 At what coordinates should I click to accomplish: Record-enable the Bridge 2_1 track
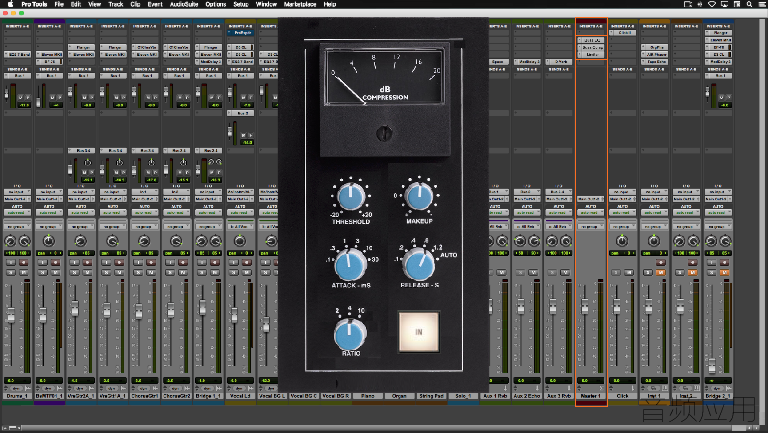pyautogui.click(x=724, y=263)
